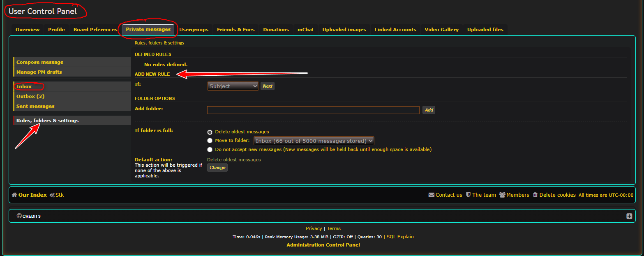Open the Subject rule condition dropdown

[x=233, y=86]
